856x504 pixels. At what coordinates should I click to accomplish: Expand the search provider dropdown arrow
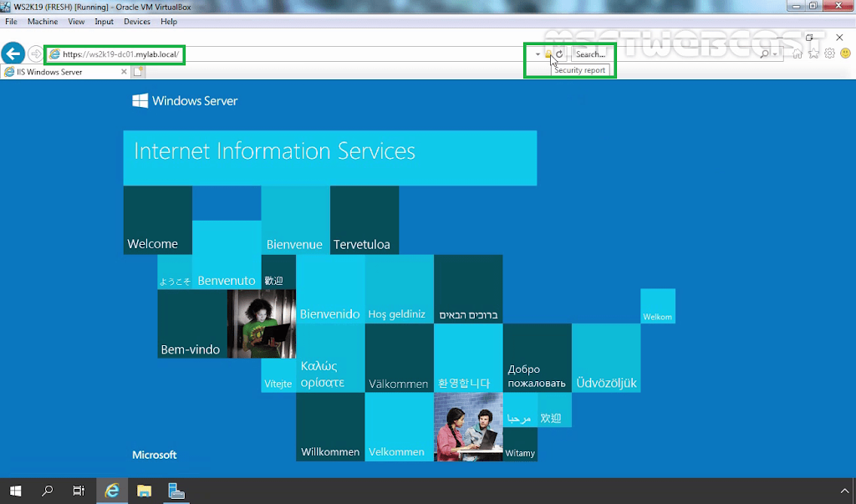point(775,54)
